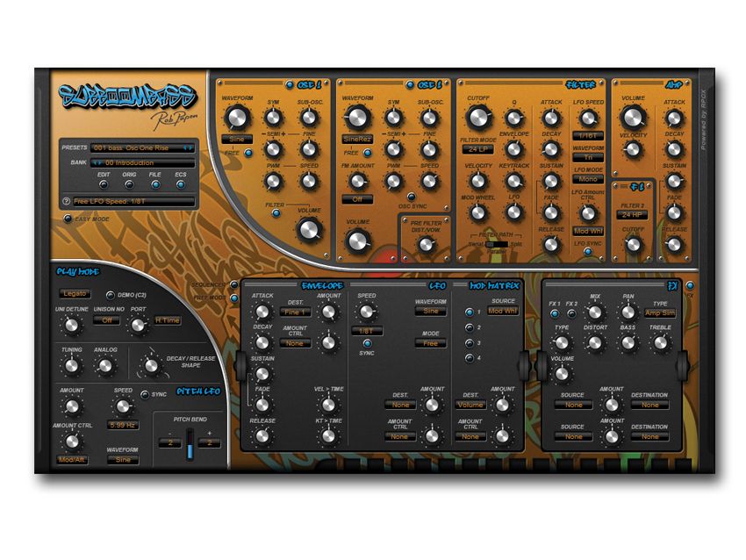Toggle Demo (C2) playback
The height and width of the screenshot is (560, 746).
(111, 295)
